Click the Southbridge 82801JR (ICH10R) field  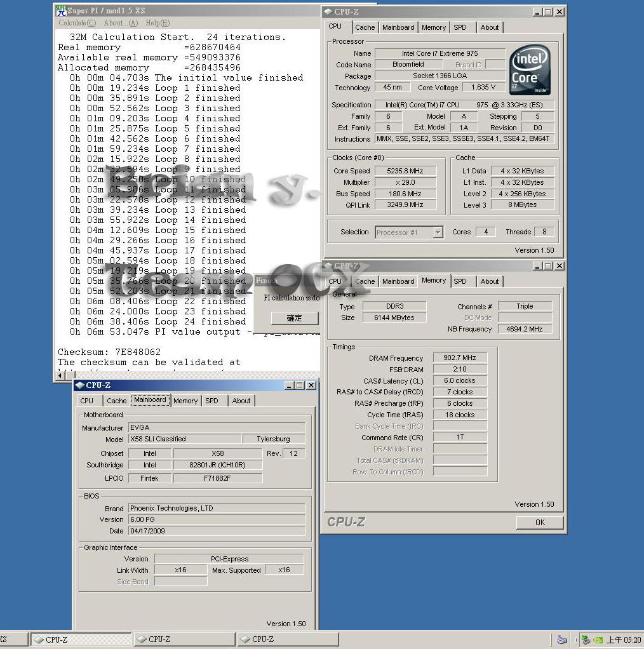(x=217, y=465)
